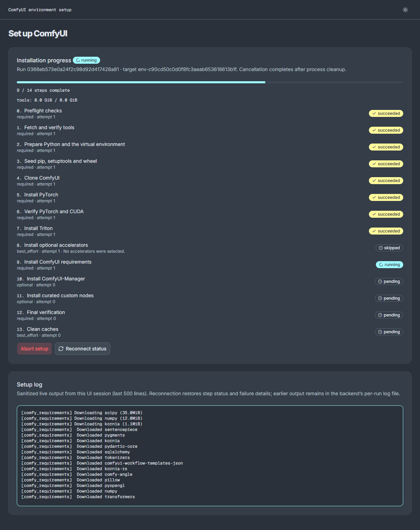The image size is (420, 530).
Task: Click the Reconnect status button
Action: click(83, 349)
